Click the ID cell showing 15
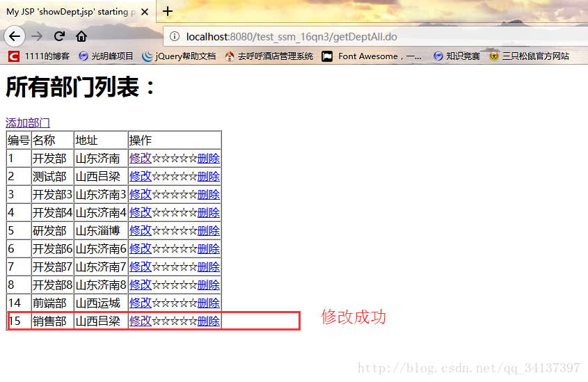 click(x=19, y=321)
